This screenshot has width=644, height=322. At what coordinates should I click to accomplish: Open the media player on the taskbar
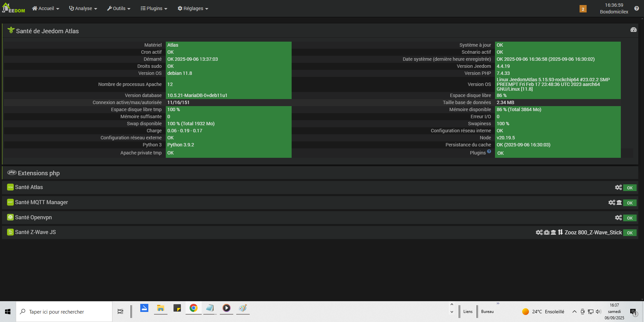coord(227,308)
